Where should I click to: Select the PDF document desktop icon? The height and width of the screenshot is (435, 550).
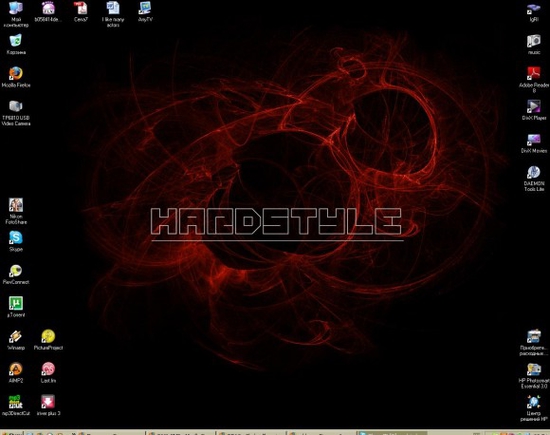point(81,12)
